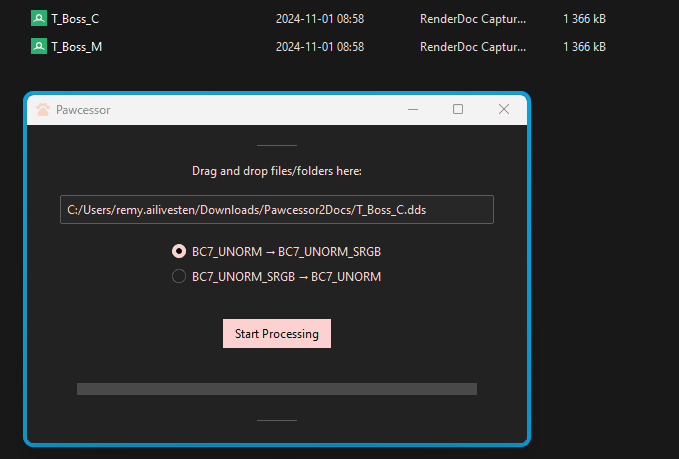The image size is (679, 459).
Task: Click the T_Boss_M RenderDoc Capture type
Action: click(x=473, y=46)
